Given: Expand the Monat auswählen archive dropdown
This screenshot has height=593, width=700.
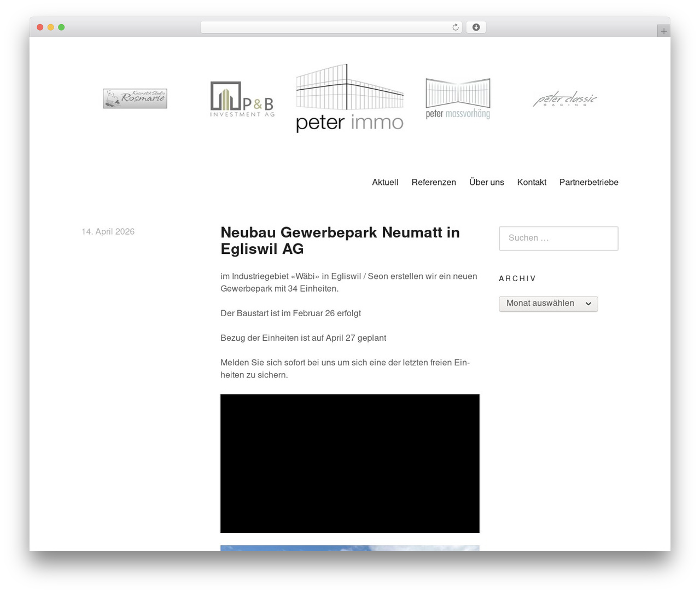Looking at the screenshot, I should point(549,304).
